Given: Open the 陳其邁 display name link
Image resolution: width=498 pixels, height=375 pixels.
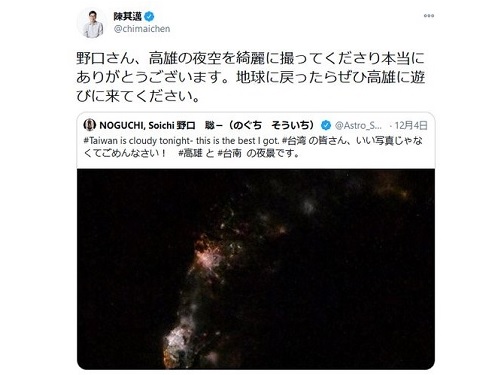Looking at the screenshot, I should click(128, 16).
